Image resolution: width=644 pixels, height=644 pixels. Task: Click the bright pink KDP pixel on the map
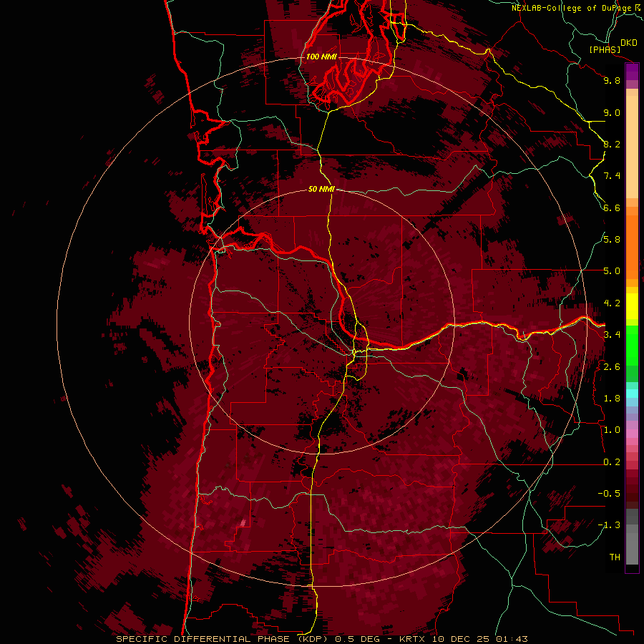click(x=243, y=523)
